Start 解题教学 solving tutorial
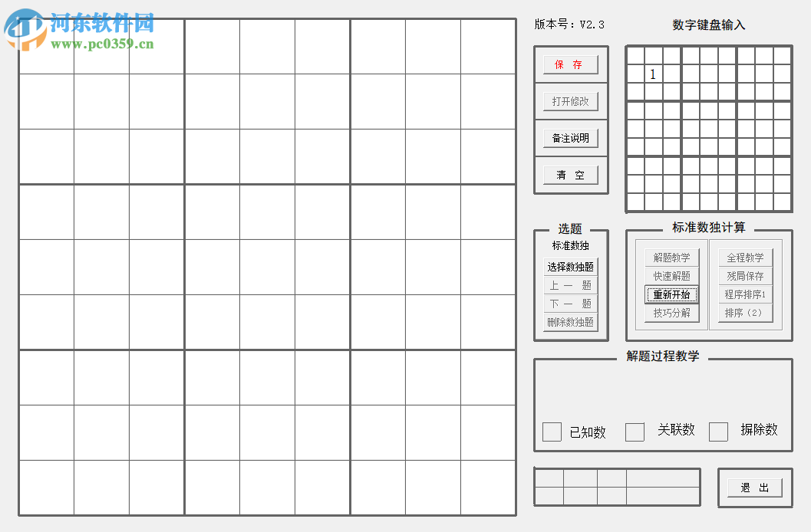 [672, 258]
